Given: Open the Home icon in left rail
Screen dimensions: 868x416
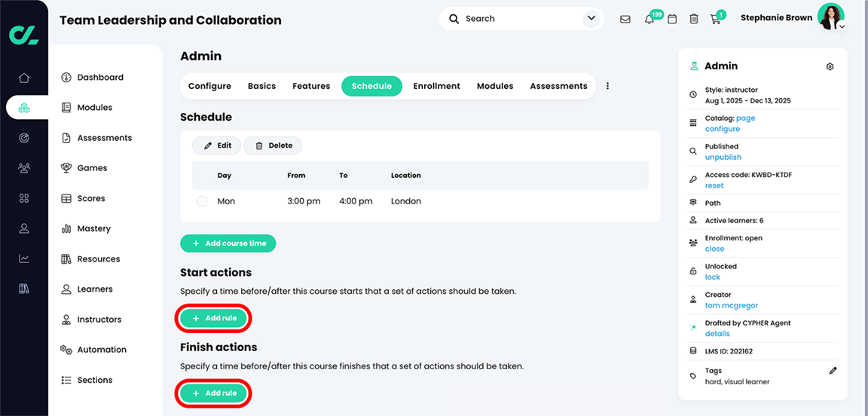Looking at the screenshot, I should tap(24, 78).
